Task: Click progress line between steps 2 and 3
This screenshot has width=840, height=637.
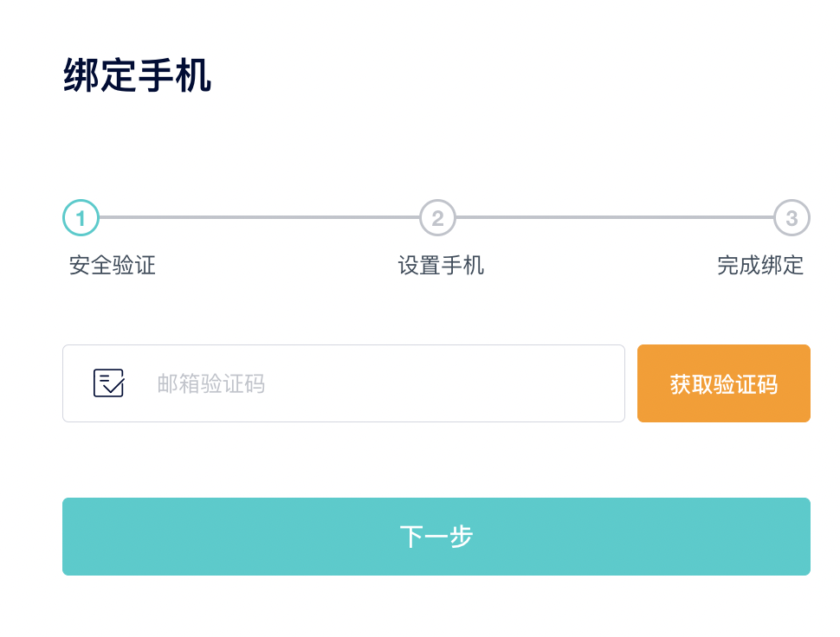Action: pyautogui.click(x=615, y=217)
